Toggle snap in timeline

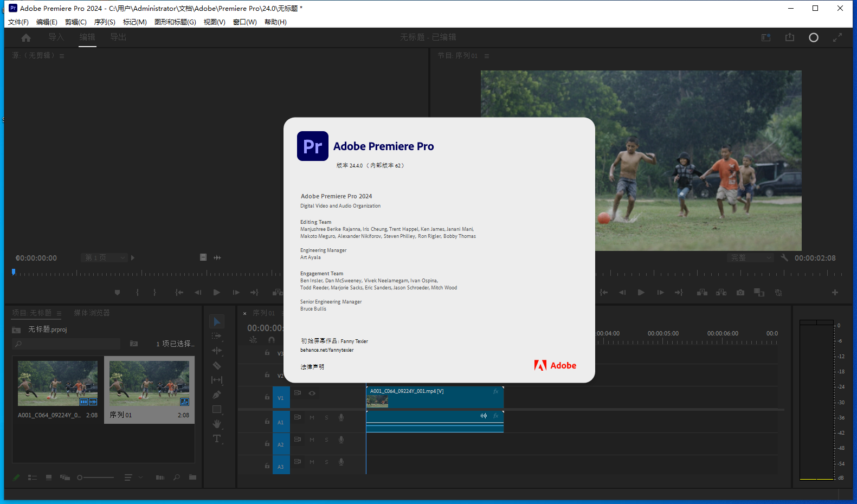pos(272,340)
